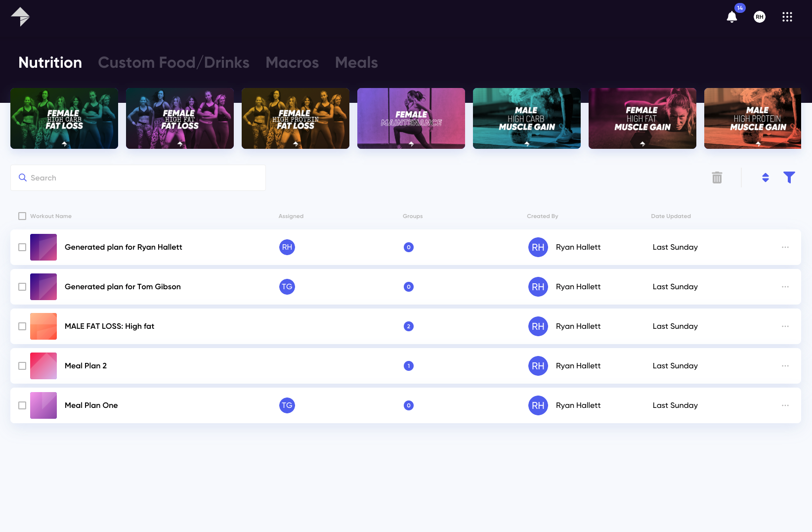Click groups count badge for Tom Gibson plan
Image resolution: width=812 pixels, height=532 pixels.
point(409,287)
